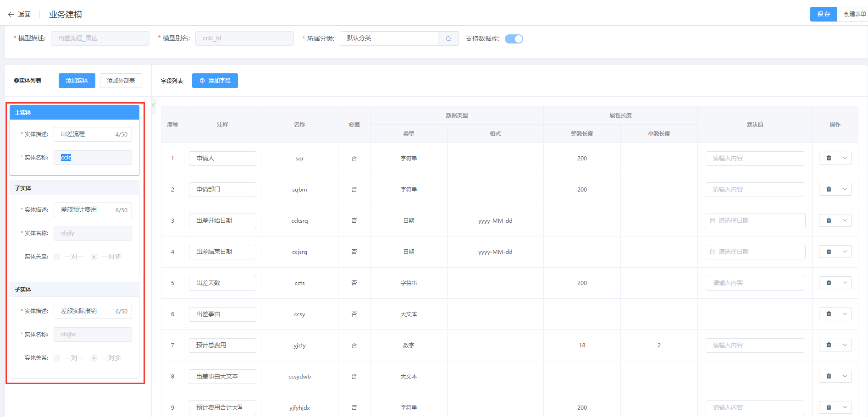Open action dropdown for 出差事由 row
Image resolution: width=868 pixels, height=417 pixels.
click(x=845, y=314)
